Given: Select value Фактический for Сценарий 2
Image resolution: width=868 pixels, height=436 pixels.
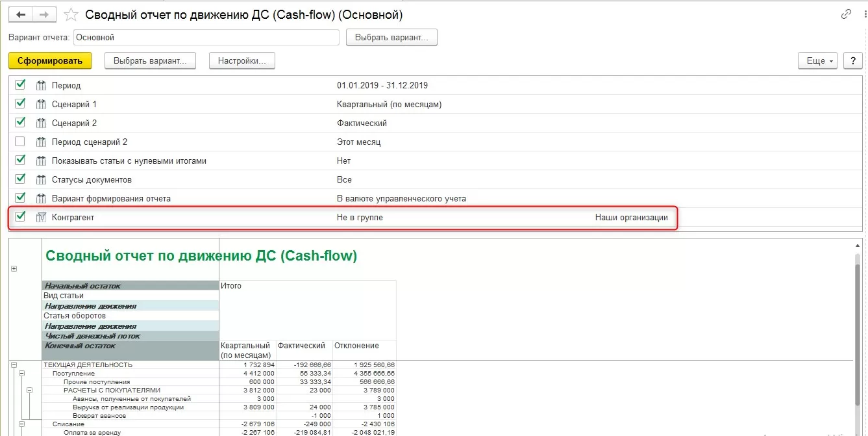Looking at the screenshot, I should [x=362, y=123].
